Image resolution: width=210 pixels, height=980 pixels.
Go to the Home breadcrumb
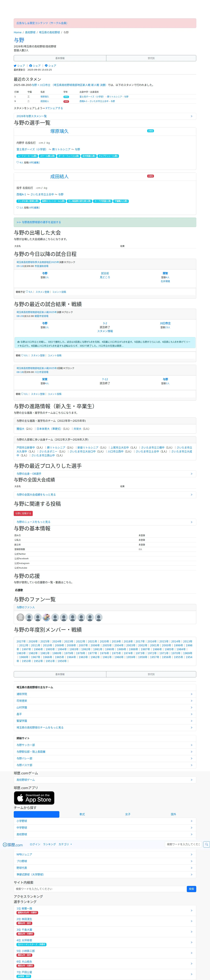coord(17,33)
